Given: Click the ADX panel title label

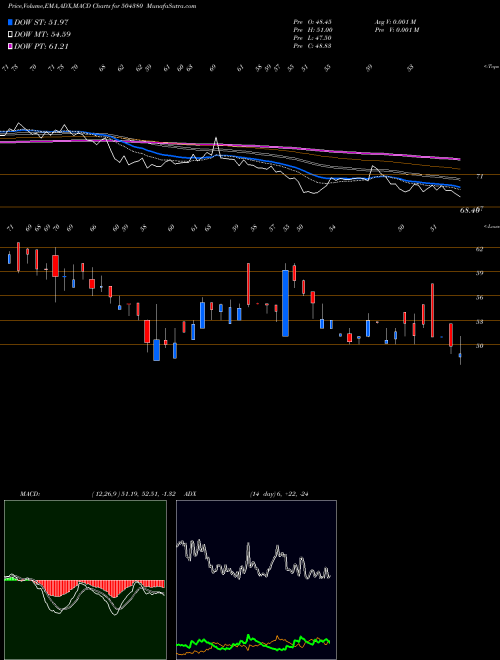Looking at the screenshot, I should click(191, 494).
